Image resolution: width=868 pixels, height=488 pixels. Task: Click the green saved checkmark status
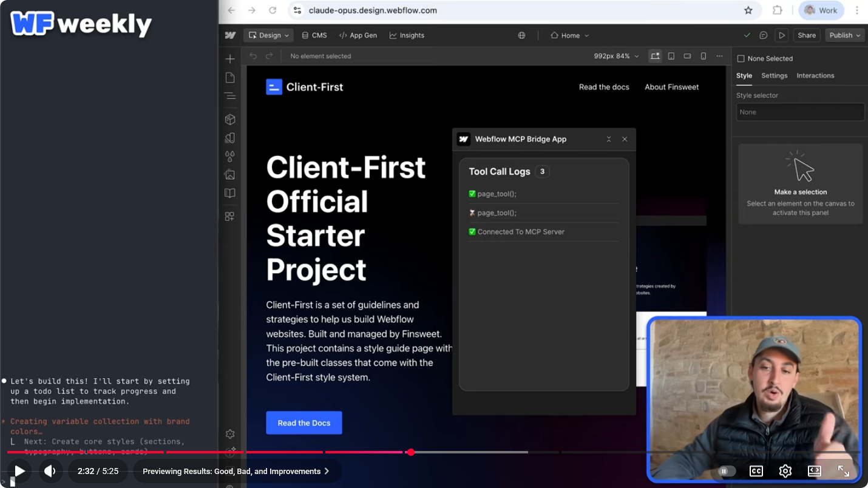click(x=747, y=35)
